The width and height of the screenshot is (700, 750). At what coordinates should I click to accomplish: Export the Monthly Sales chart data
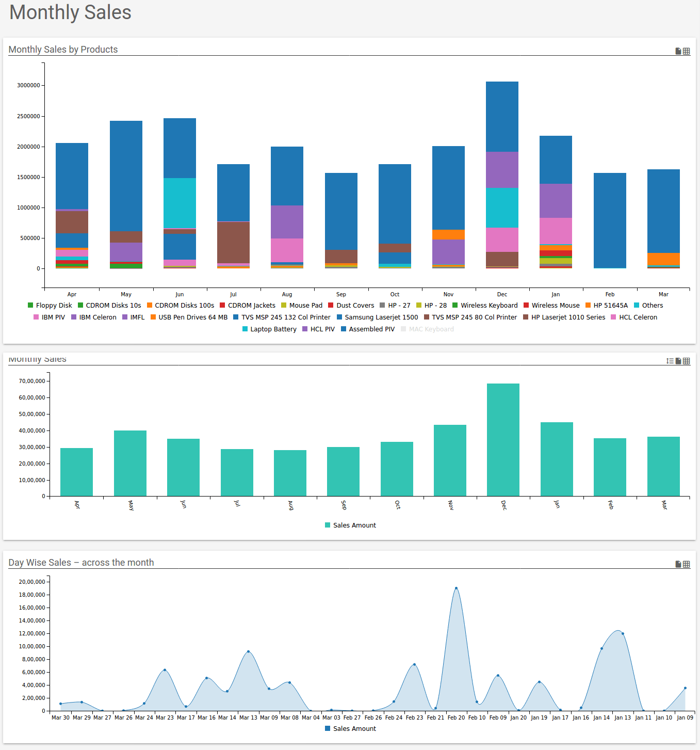678,361
